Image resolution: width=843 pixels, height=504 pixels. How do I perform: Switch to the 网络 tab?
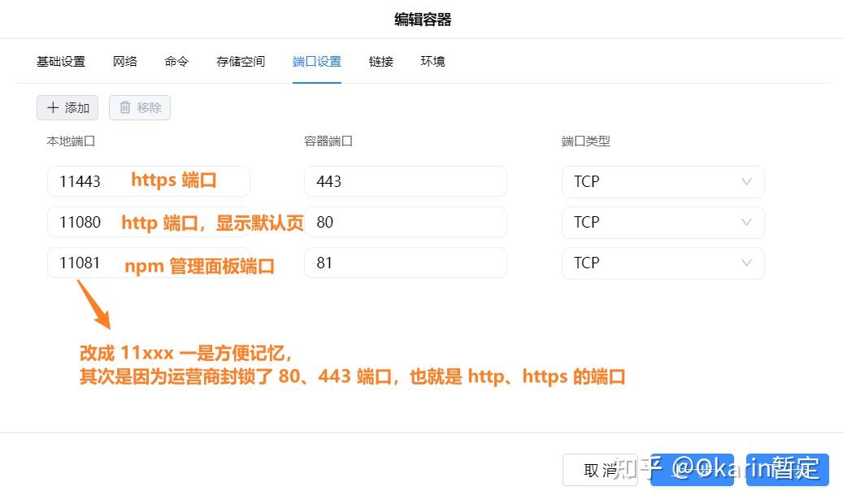click(x=124, y=61)
